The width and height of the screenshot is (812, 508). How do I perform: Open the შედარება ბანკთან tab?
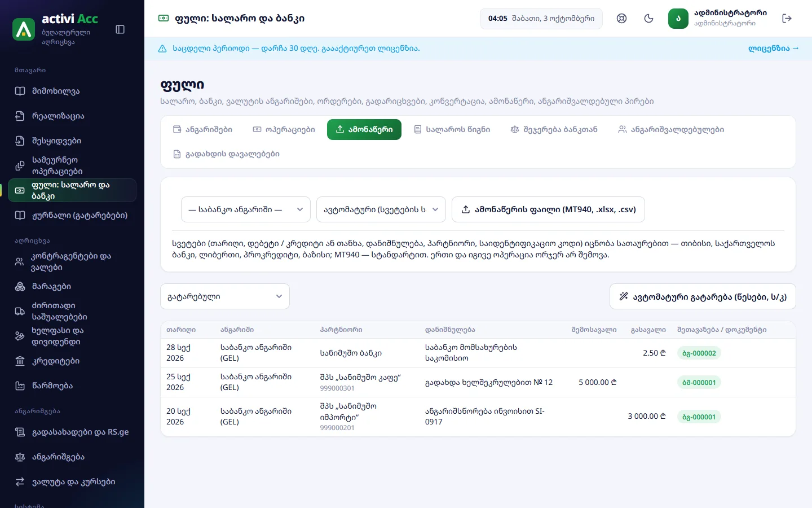click(x=554, y=129)
